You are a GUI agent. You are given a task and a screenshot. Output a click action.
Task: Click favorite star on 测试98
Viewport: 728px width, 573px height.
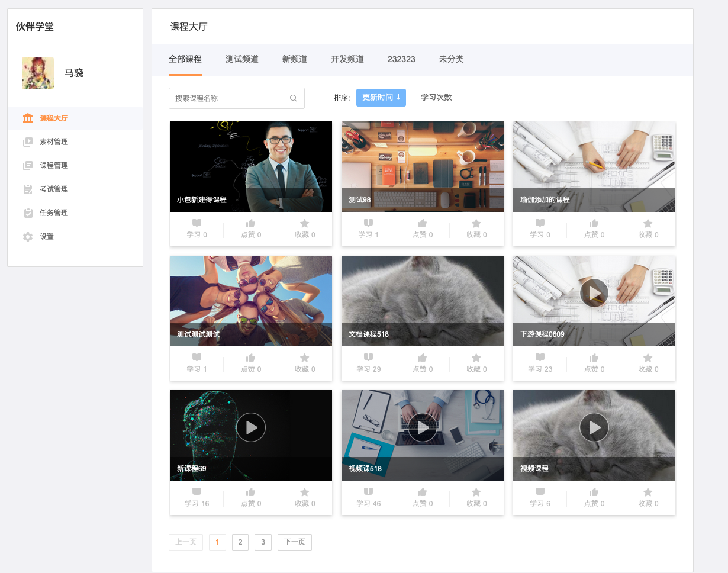(476, 223)
